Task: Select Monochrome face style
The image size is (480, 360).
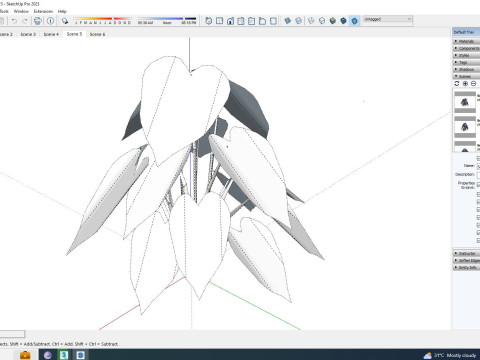Action: click(354, 21)
